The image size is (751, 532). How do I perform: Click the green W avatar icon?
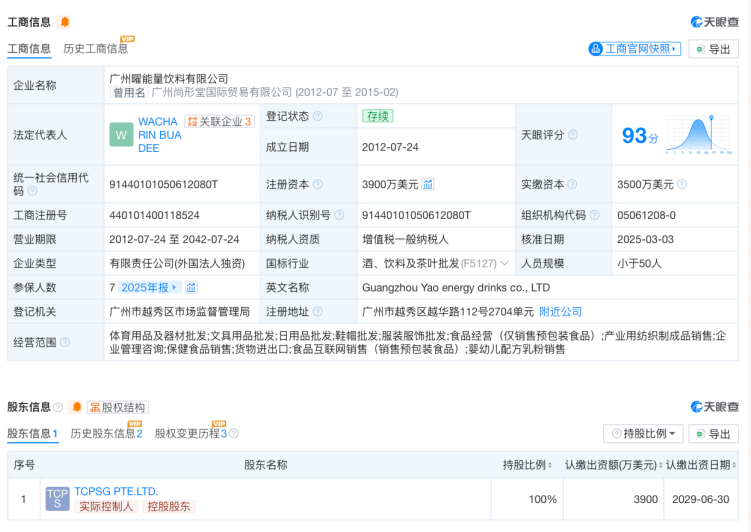pyautogui.click(x=121, y=135)
